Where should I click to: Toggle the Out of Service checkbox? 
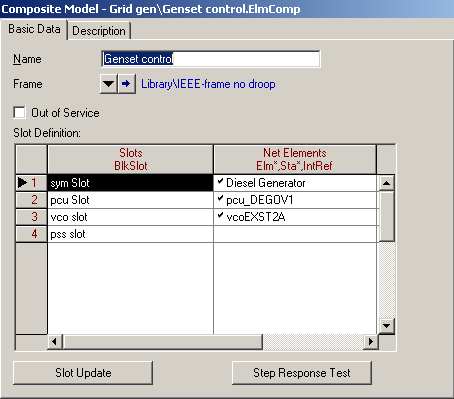click(x=19, y=113)
